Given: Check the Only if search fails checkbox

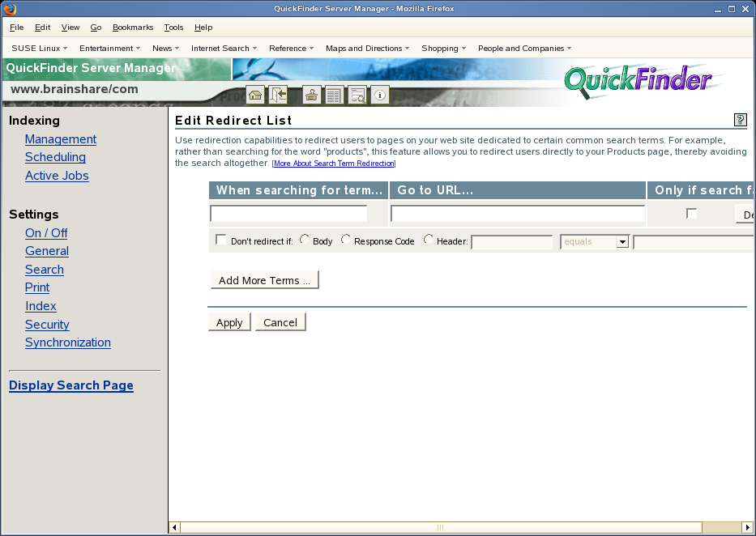Looking at the screenshot, I should click(x=691, y=213).
